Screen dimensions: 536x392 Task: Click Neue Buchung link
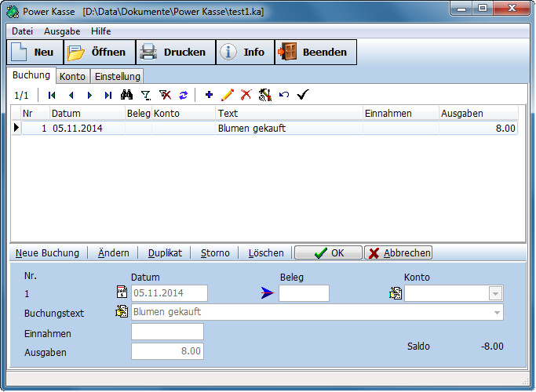[x=47, y=253]
